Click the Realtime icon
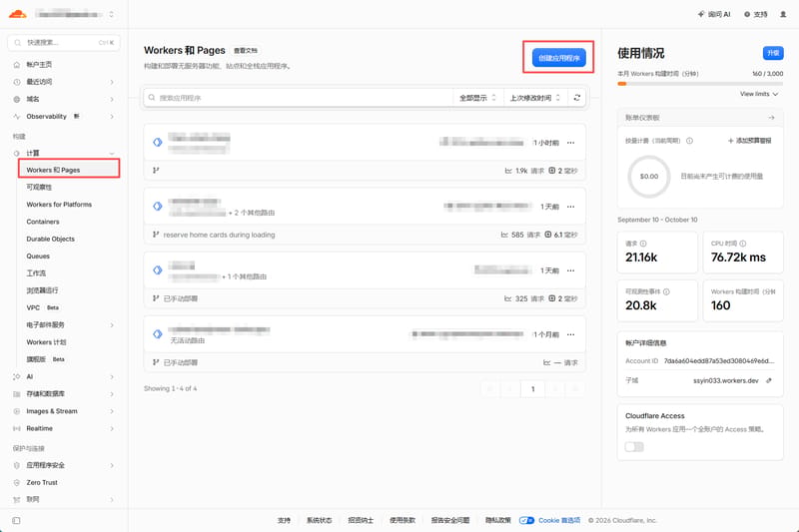This screenshot has height=532, width=799. 17,428
